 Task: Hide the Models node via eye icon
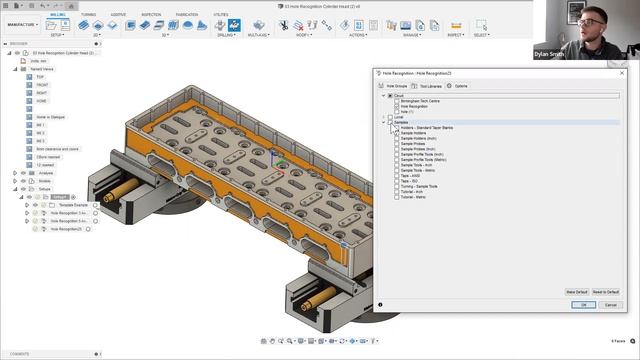23,181
